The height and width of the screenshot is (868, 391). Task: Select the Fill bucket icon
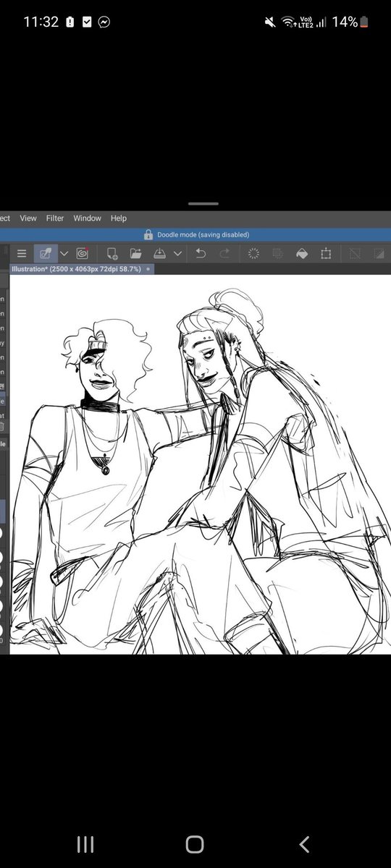click(x=302, y=253)
